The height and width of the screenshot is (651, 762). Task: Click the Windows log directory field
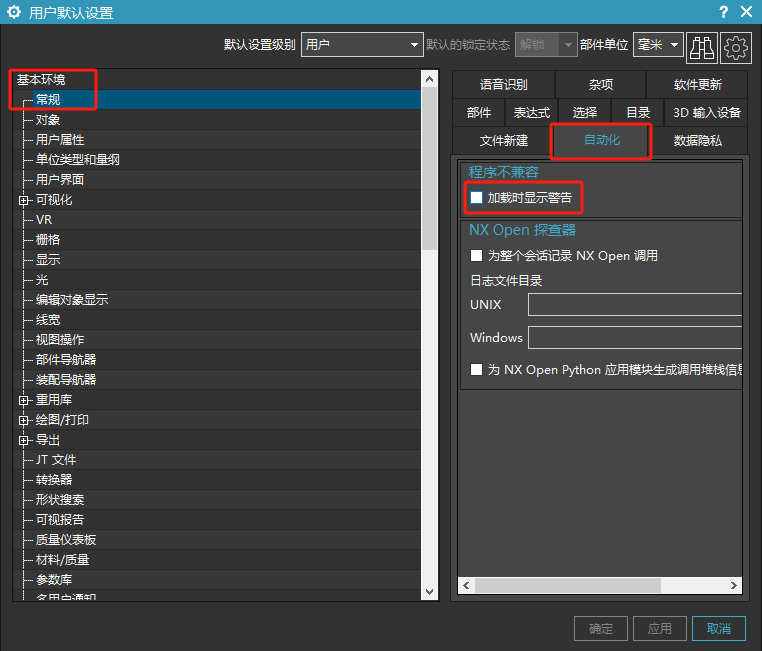(635, 338)
